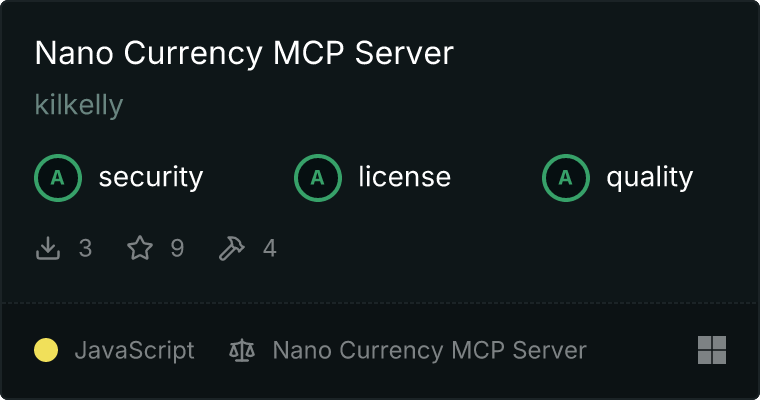Screen dimensions: 760x400
Task: Click the star icon
Action: point(140,248)
